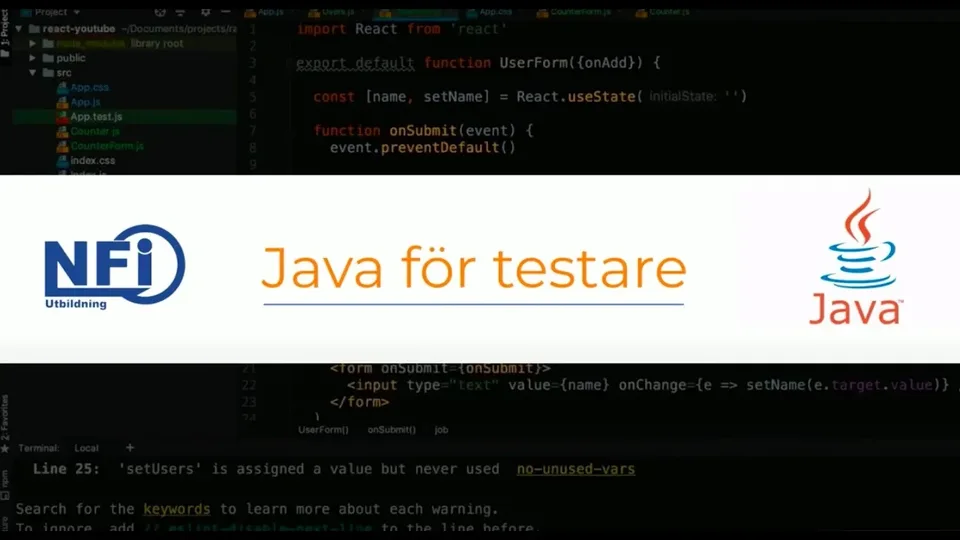The height and width of the screenshot is (540, 960).
Task: Expand the public folder
Action: (32, 58)
